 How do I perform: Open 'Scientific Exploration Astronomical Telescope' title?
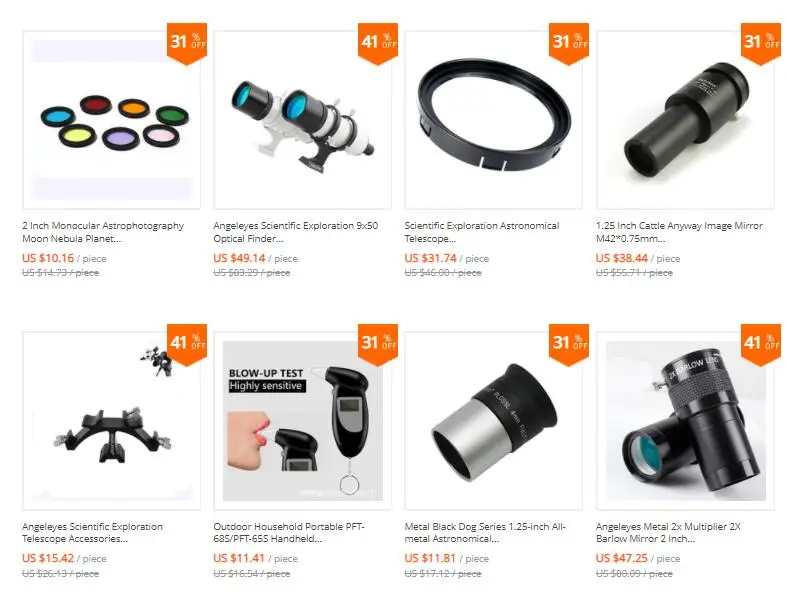click(482, 232)
